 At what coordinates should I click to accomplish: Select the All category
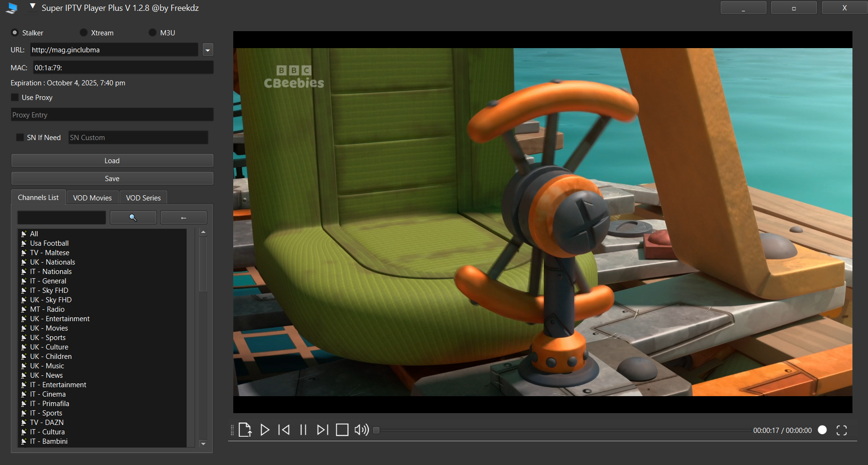pos(102,233)
